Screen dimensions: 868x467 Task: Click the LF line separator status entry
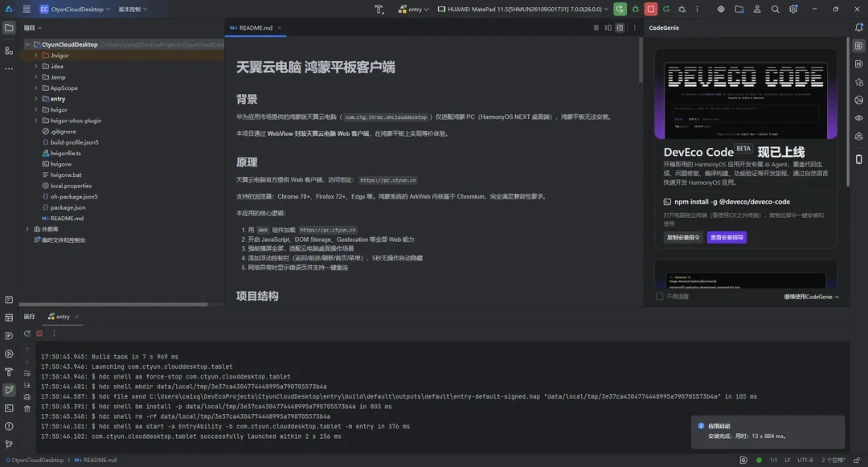tap(787, 460)
